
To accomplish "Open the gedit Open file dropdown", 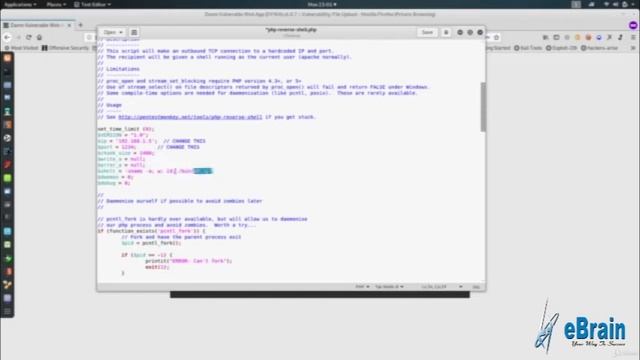I will click(x=113, y=32).
